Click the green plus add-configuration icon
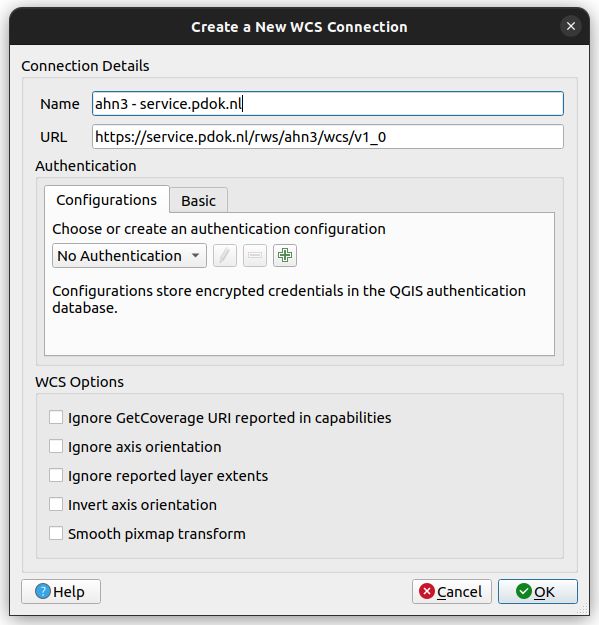Viewport: 599px width, 625px height. (x=285, y=256)
